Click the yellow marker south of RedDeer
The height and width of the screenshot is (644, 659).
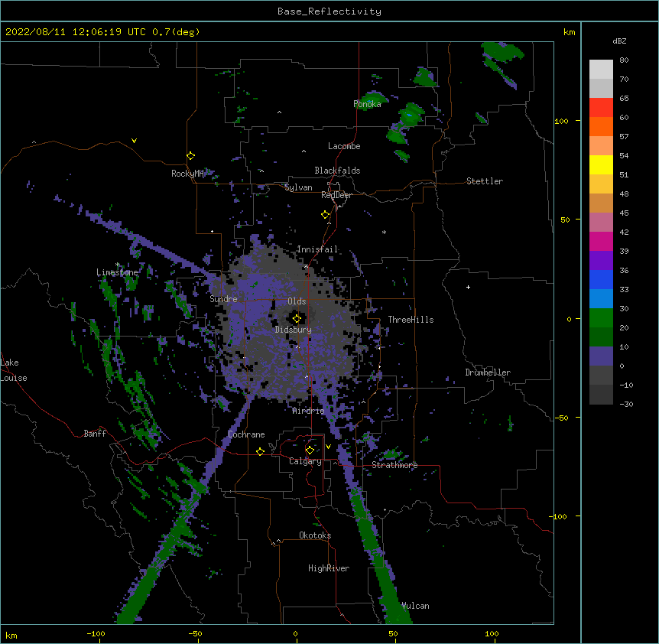325,215
